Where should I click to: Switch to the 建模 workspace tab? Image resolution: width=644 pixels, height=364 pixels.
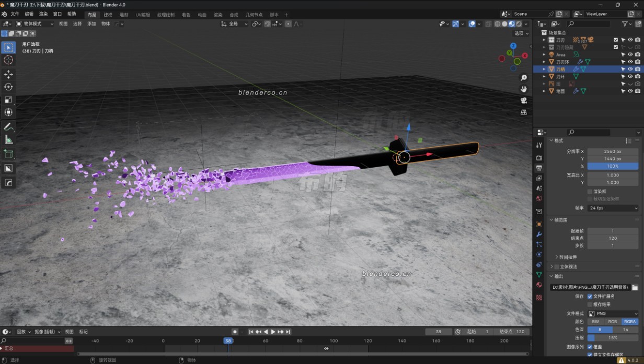point(108,15)
